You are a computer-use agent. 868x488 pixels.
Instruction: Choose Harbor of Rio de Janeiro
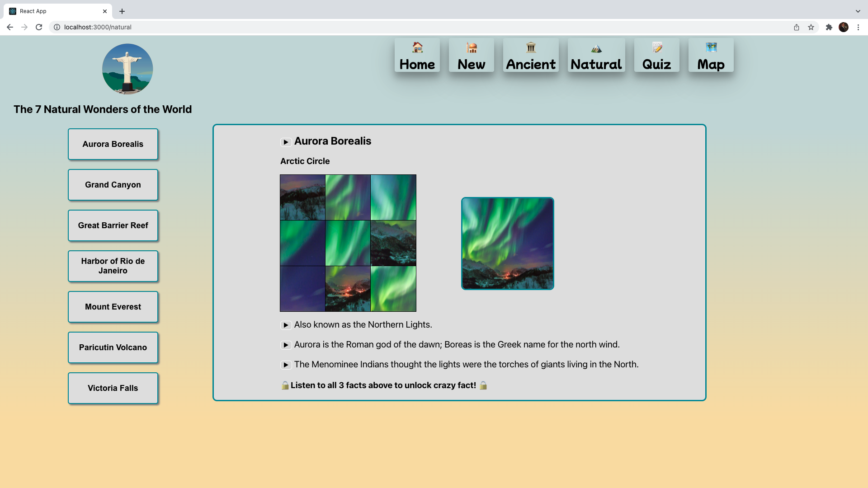click(x=113, y=266)
